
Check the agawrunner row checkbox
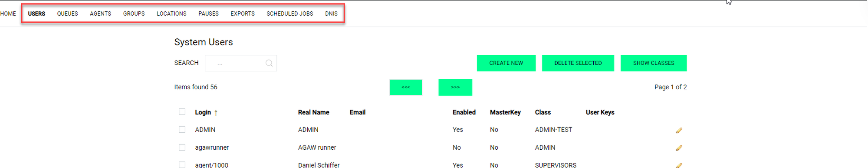click(x=182, y=148)
